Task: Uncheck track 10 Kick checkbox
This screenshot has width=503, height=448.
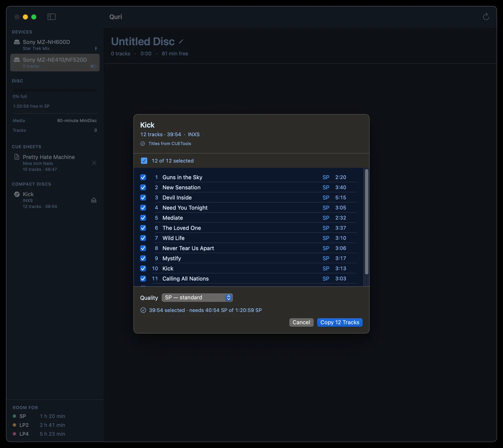Action: coord(143,268)
